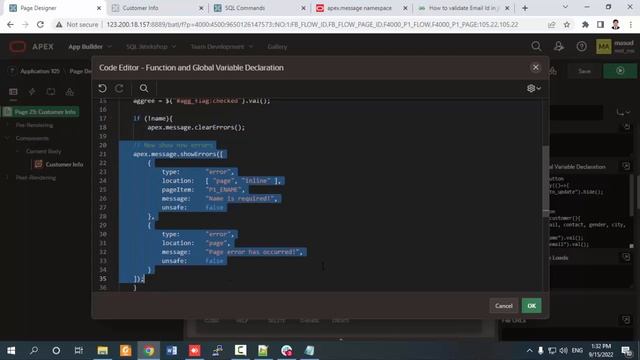Select the Rendering tab icon in left pane
The height and width of the screenshot is (360, 640).
tap(13, 92)
